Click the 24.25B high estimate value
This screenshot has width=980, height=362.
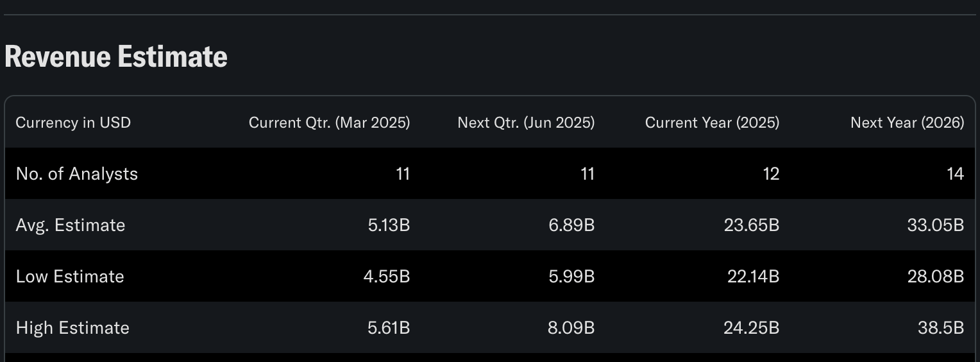(752, 328)
